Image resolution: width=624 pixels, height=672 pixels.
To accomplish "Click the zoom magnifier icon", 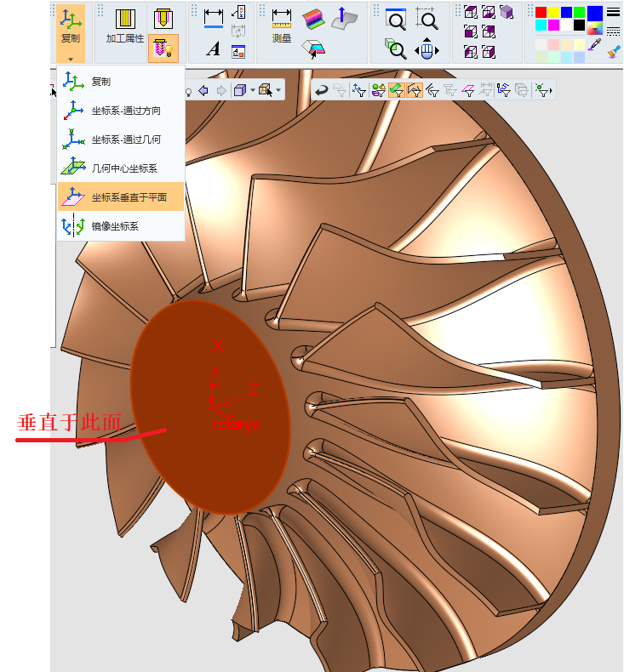I will pyautogui.click(x=395, y=20).
